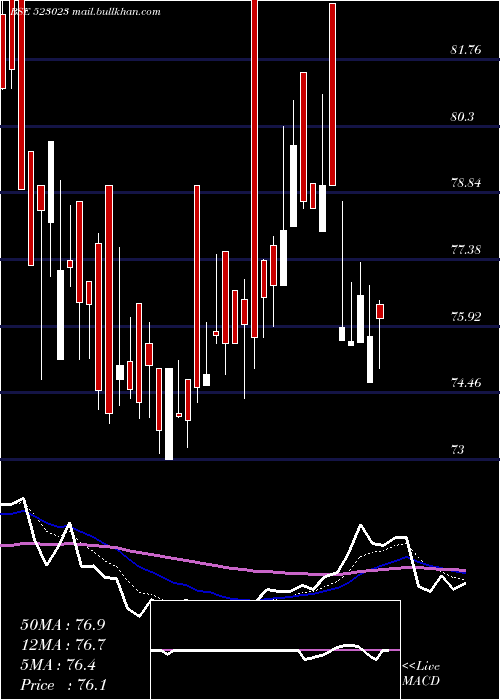
Task: Click the BSE mail.bullkhan.com header text
Action: click(x=84, y=12)
